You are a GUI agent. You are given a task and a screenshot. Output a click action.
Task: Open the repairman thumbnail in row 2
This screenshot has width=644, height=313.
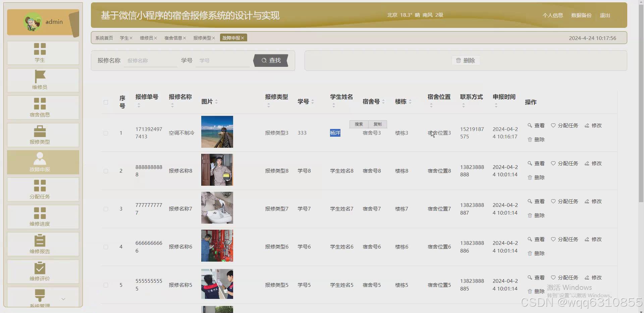[217, 170]
